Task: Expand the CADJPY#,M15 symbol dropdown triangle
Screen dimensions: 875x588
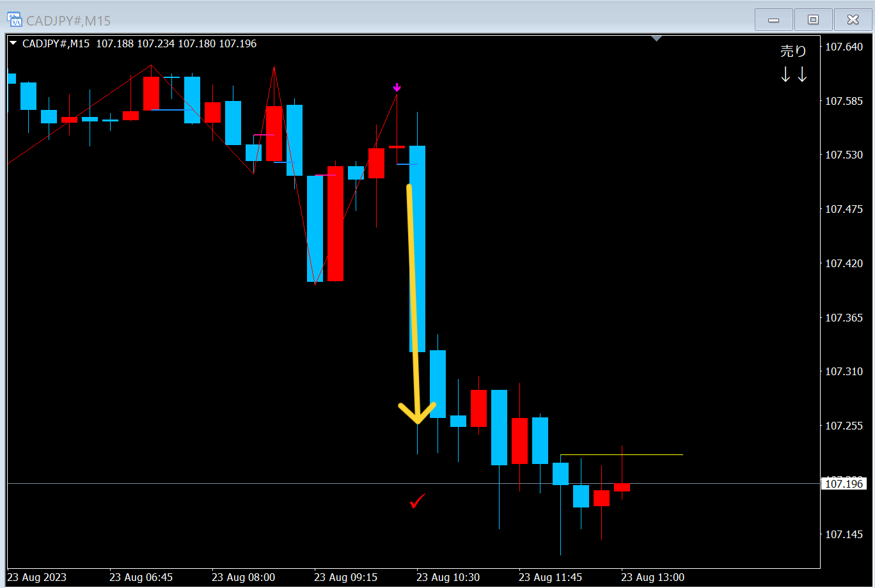Action: coord(13,43)
